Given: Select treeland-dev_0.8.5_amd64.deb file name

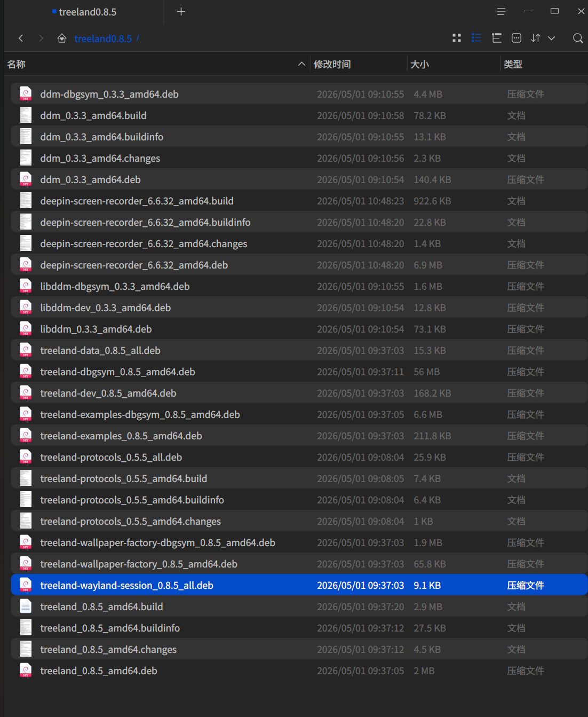Looking at the screenshot, I should click(108, 393).
